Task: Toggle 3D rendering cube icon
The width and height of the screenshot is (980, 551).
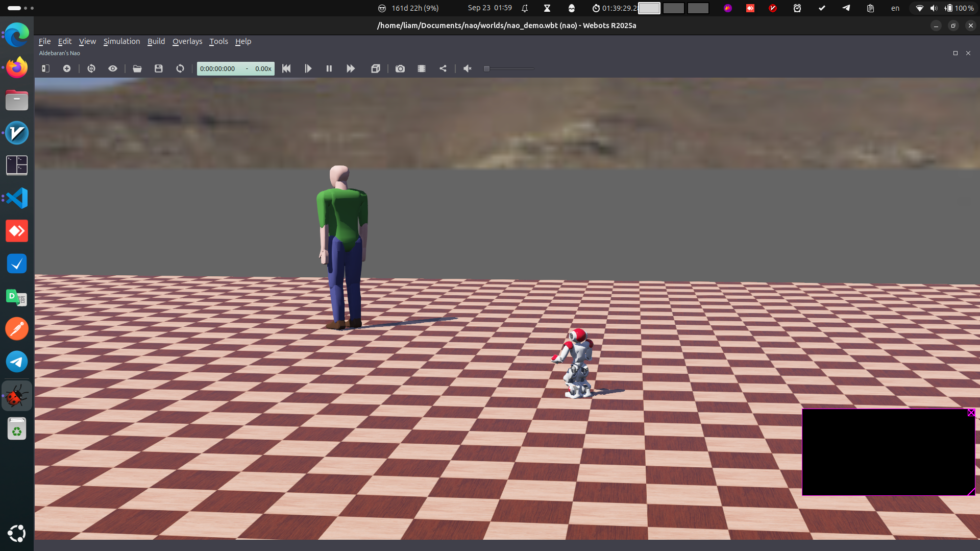Action: 376,68
